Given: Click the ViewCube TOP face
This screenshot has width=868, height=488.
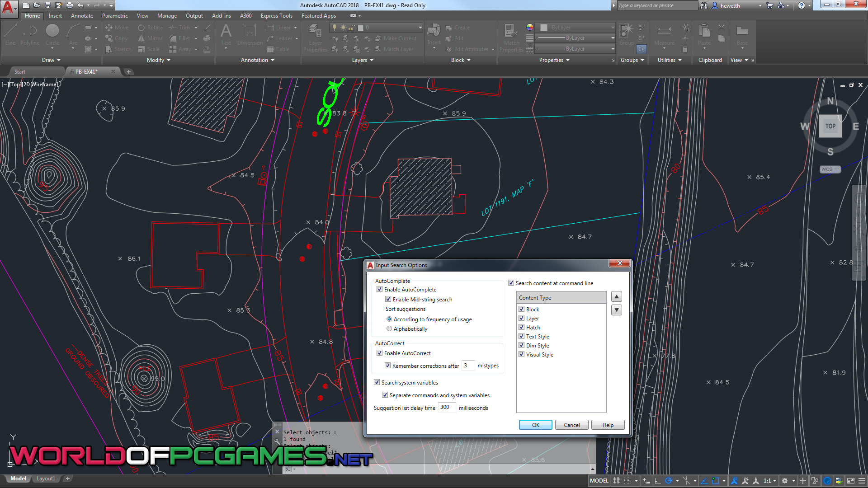Looking at the screenshot, I should (x=830, y=127).
